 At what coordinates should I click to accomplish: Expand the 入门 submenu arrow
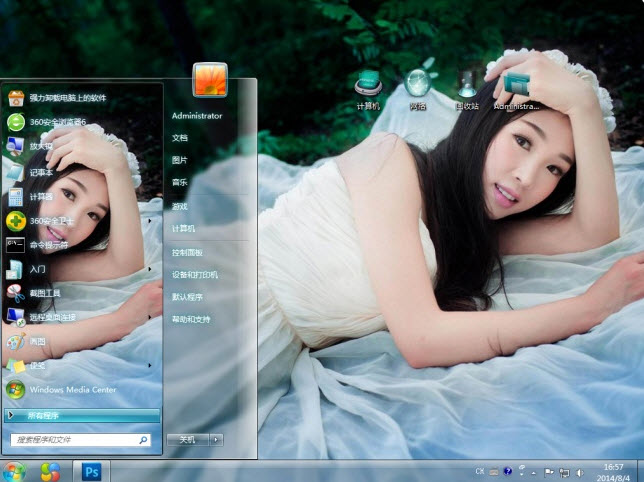click(x=150, y=269)
